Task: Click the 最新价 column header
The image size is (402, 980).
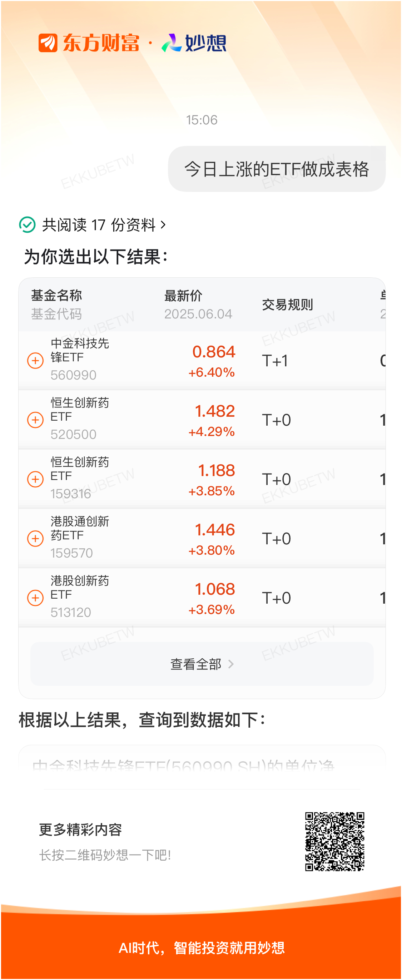Action: point(183,296)
